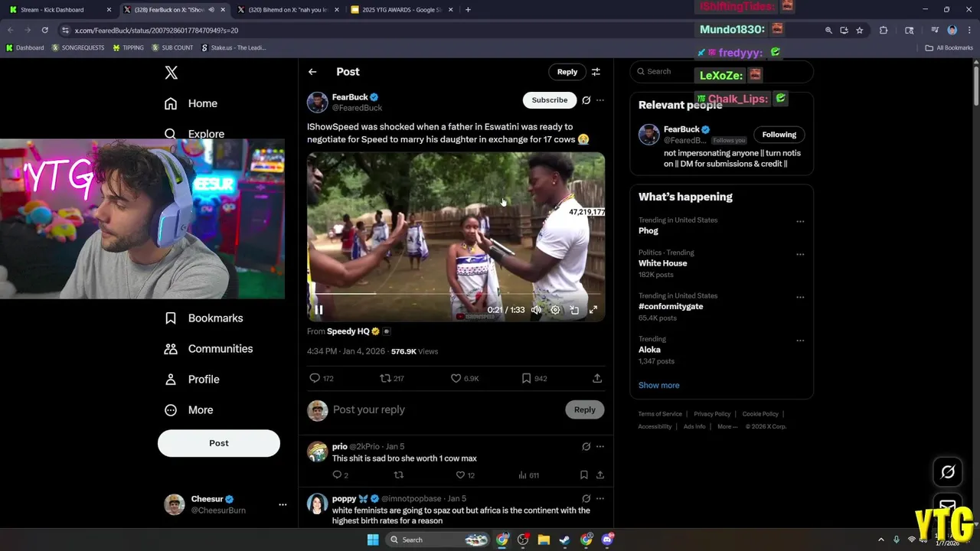This screenshot has height=551, width=980.
Task: Reply to prio's comment
Action: click(x=341, y=475)
